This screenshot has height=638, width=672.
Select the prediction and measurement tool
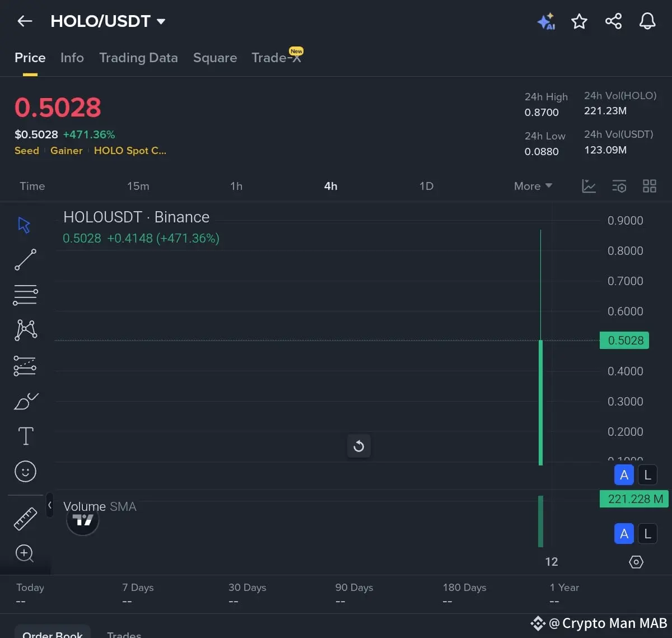[x=25, y=366]
